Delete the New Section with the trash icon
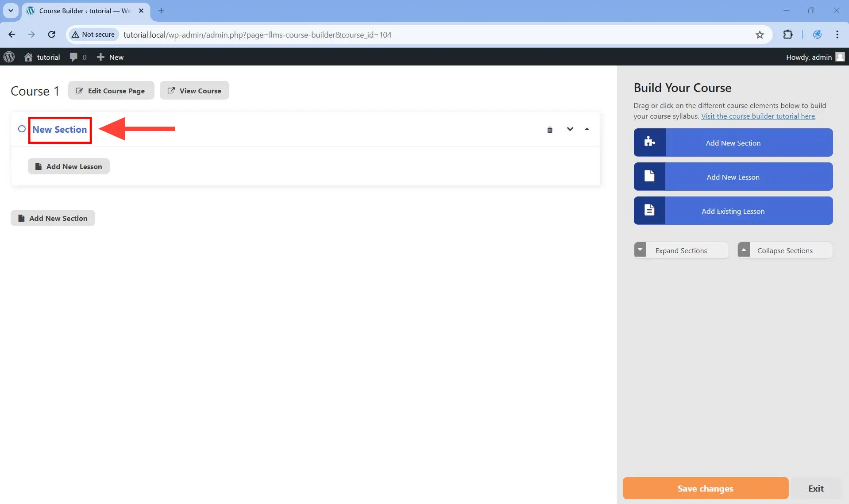The height and width of the screenshot is (504, 849). point(549,130)
